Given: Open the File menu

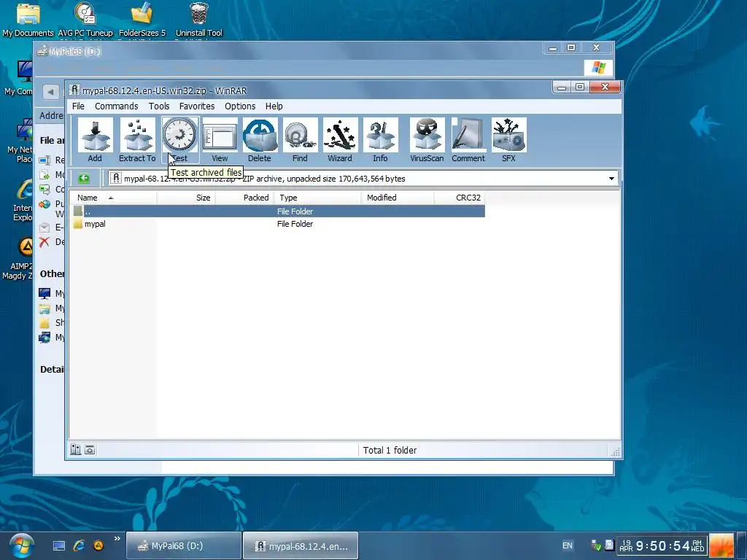Looking at the screenshot, I should pyautogui.click(x=78, y=106).
